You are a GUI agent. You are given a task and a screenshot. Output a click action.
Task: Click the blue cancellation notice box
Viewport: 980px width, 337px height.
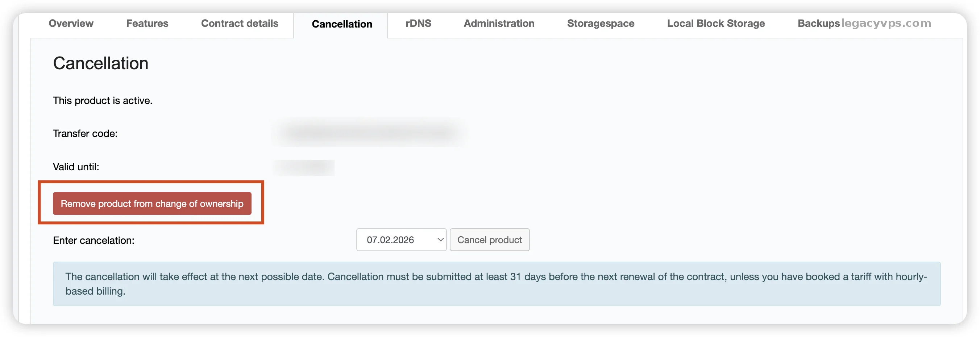point(496,284)
